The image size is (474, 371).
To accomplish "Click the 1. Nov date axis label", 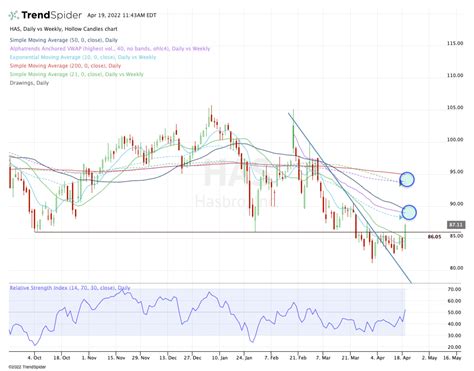I will [x=89, y=358].
